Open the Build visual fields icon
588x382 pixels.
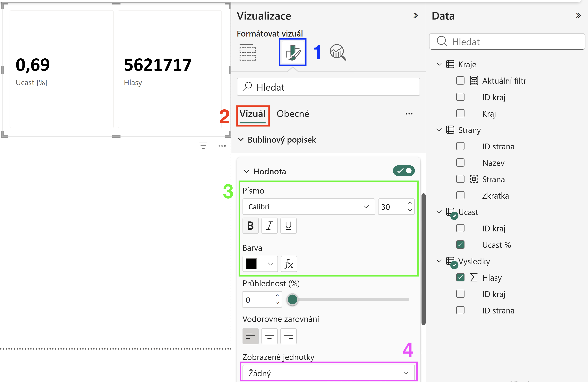point(248,52)
